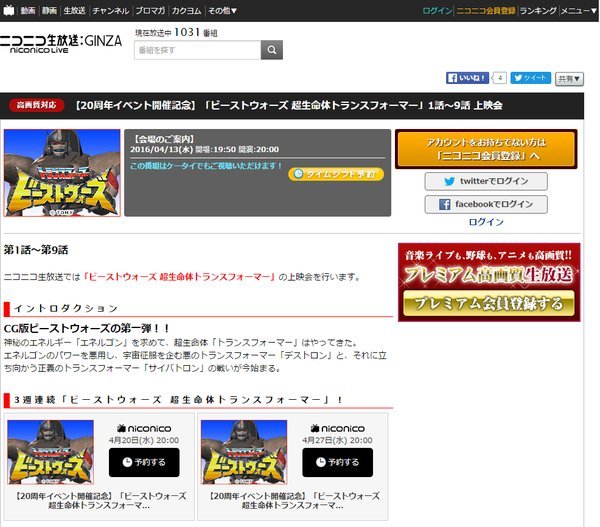Reserve the 4月27日 broadcast with 予約する
The height and width of the screenshot is (527, 600).
tap(337, 462)
